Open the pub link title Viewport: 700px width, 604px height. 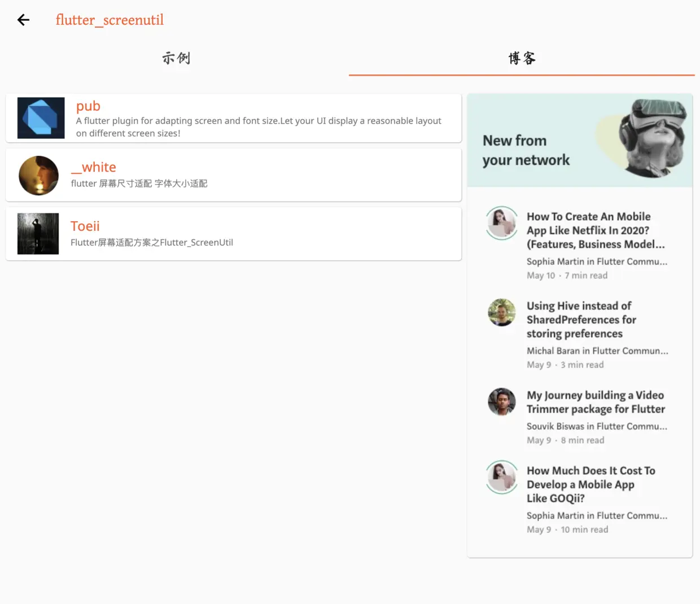pyautogui.click(x=88, y=106)
